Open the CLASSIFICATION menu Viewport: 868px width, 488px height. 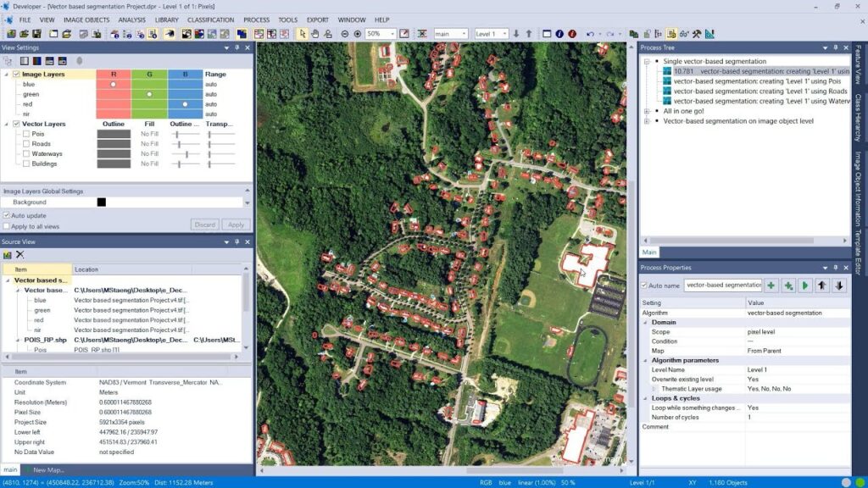click(211, 19)
